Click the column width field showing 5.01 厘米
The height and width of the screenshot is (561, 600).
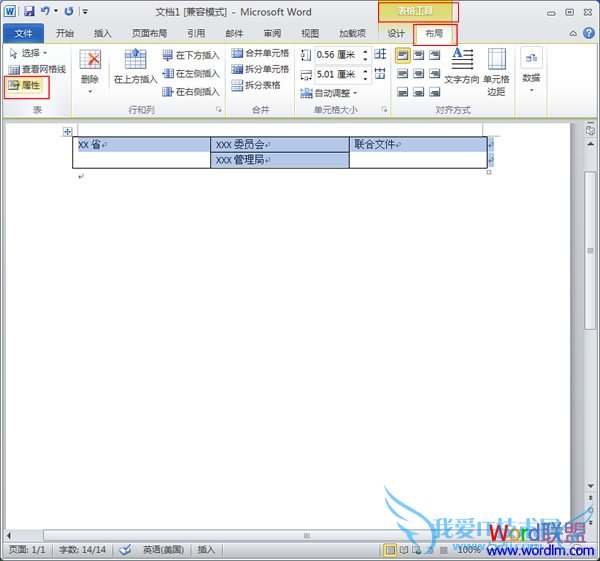337,75
